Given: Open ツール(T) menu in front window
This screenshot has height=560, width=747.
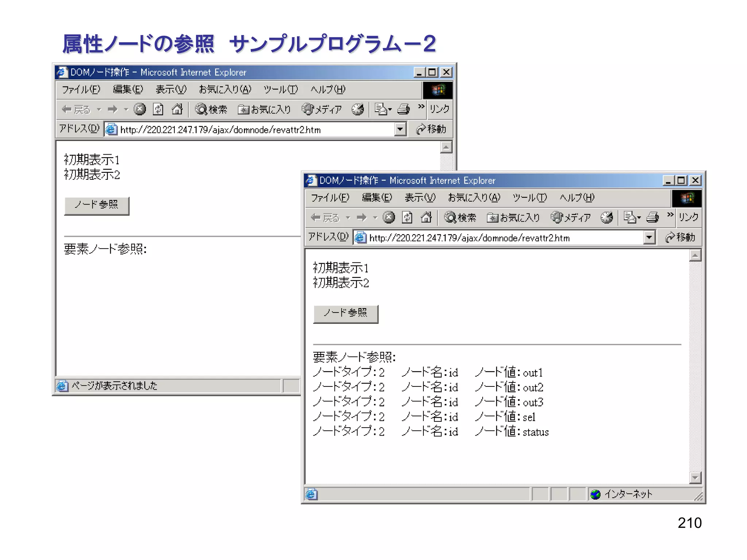Looking at the screenshot, I should (x=530, y=198).
